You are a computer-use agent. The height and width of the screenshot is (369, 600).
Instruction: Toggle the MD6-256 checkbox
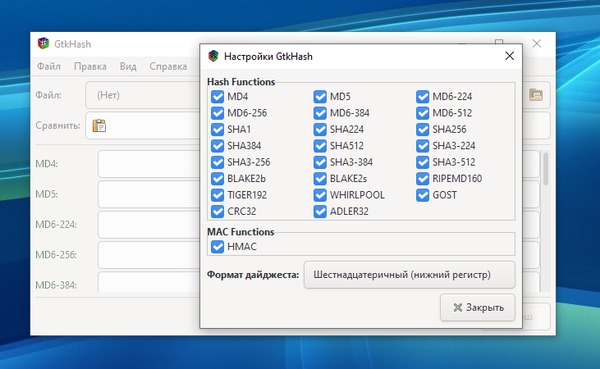[217, 113]
